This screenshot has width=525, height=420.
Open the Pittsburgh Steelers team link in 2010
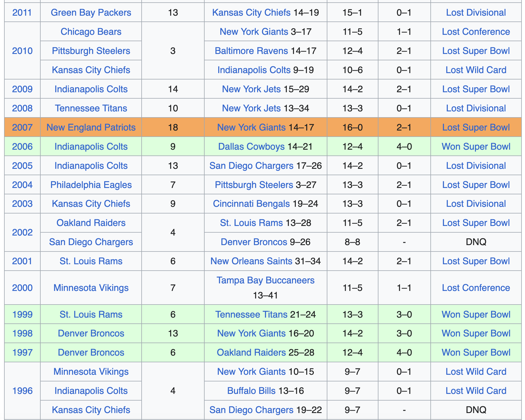(x=91, y=51)
